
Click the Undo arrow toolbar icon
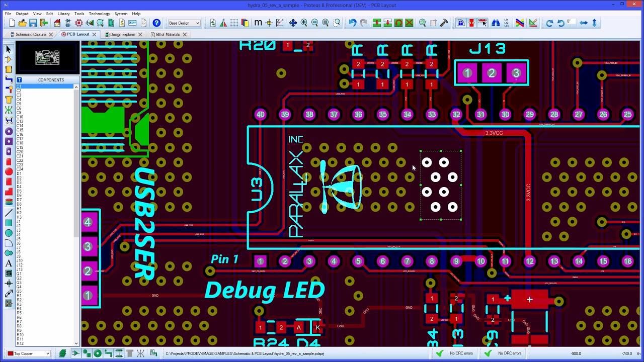coord(353,23)
